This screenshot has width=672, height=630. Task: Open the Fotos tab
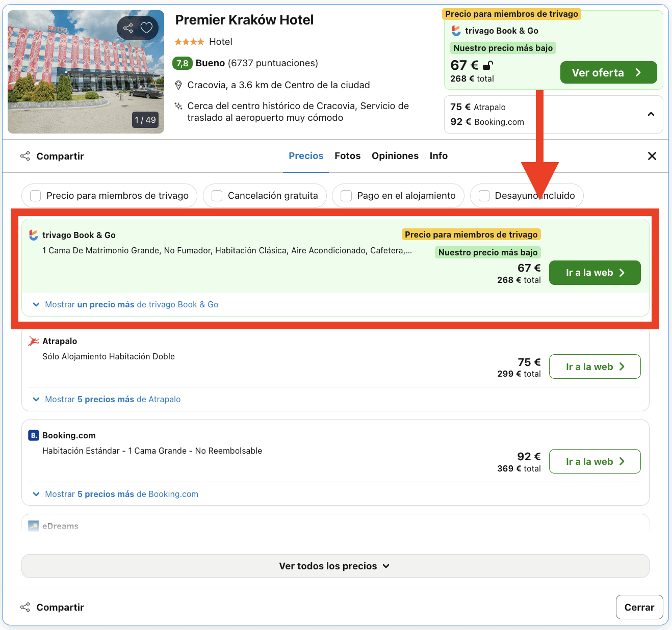click(x=348, y=156)
